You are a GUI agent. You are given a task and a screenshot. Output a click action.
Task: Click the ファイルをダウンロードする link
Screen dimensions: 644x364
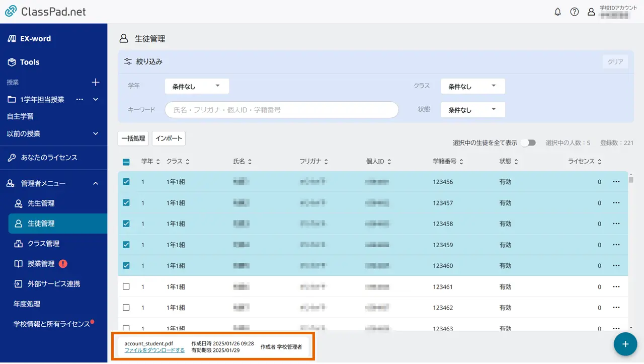pos(154,350)
